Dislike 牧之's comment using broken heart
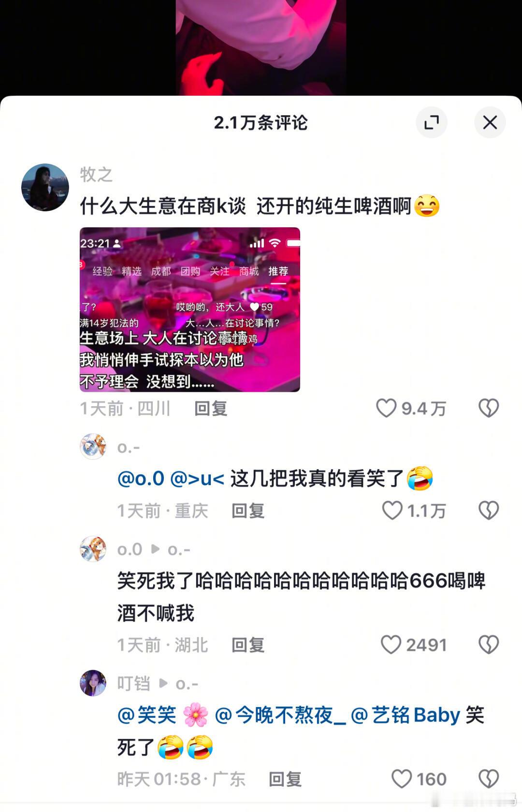This screenshot has height=812, width=522. coord(488,408)
